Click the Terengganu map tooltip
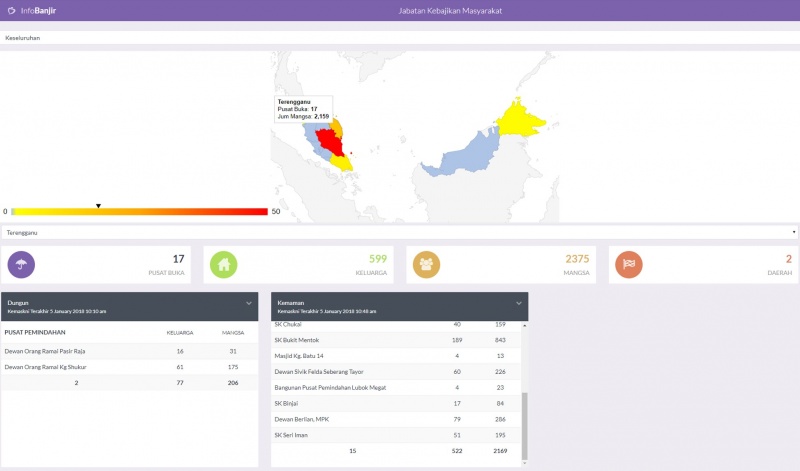Image resolution: width=800 pixels, height=471 pixels. point(304,109)
